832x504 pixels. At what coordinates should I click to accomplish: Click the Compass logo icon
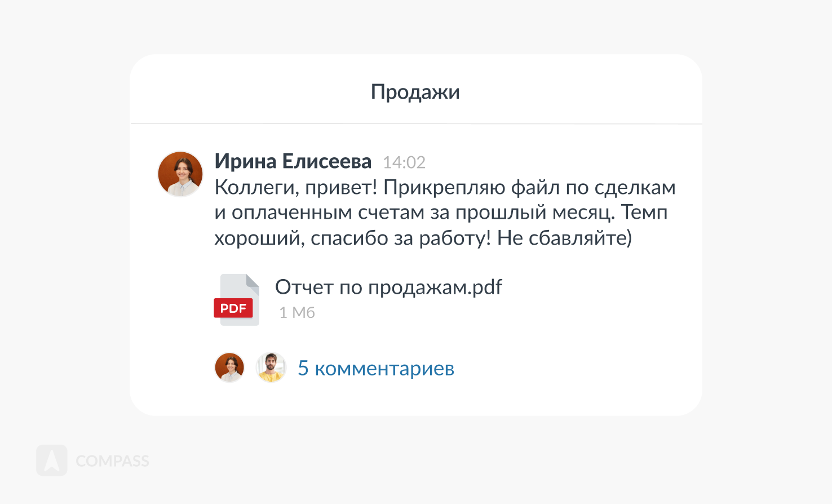[x=52, y=460]
